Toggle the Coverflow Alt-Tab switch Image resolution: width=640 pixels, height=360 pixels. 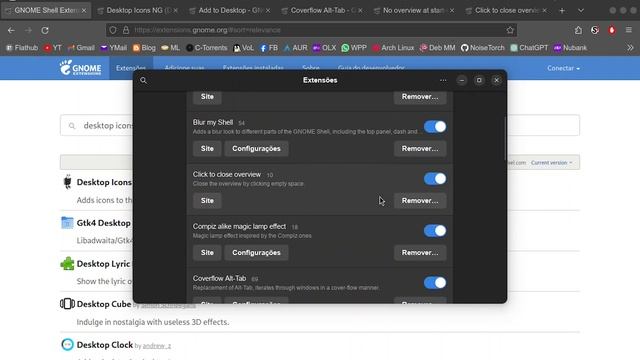(x=435, y=282)
